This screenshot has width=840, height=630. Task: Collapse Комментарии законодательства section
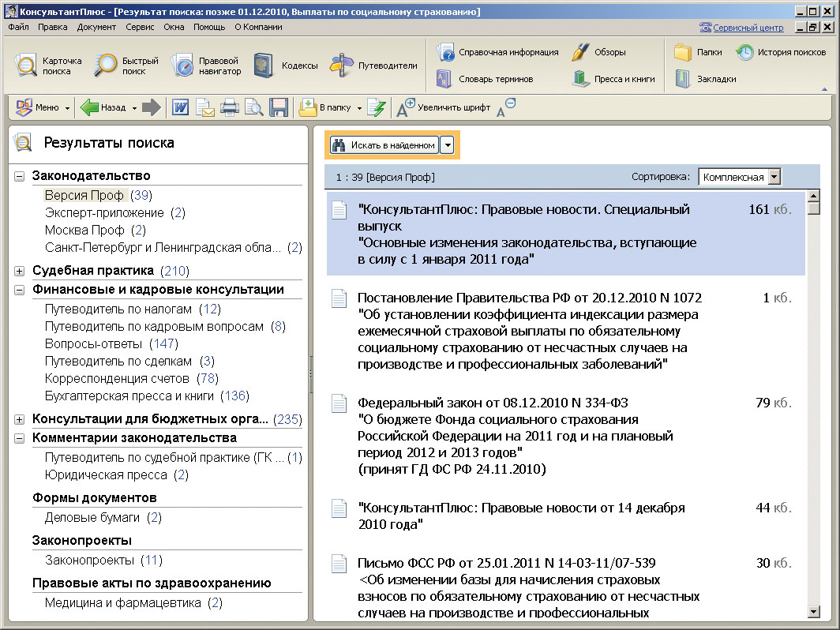tap(19, 438)
